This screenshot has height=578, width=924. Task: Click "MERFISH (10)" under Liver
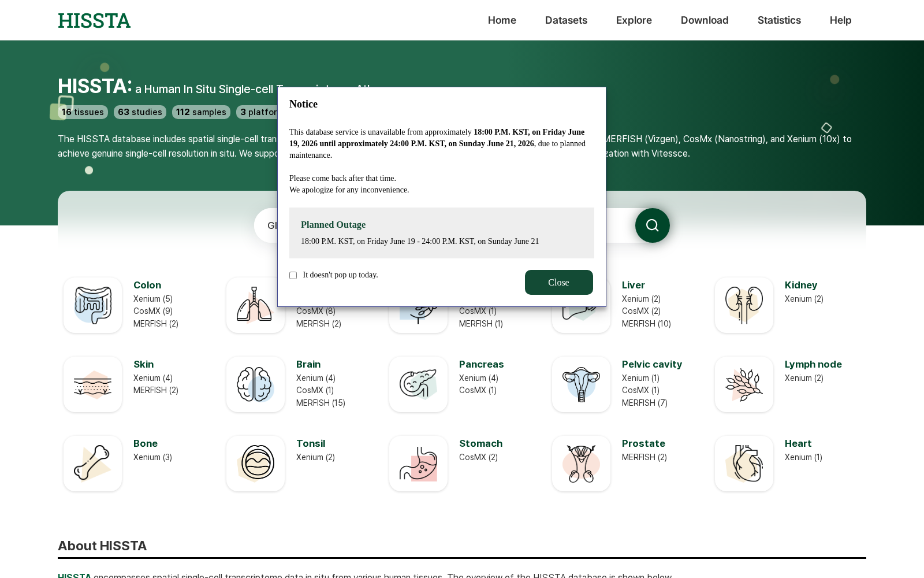[647, 324]
